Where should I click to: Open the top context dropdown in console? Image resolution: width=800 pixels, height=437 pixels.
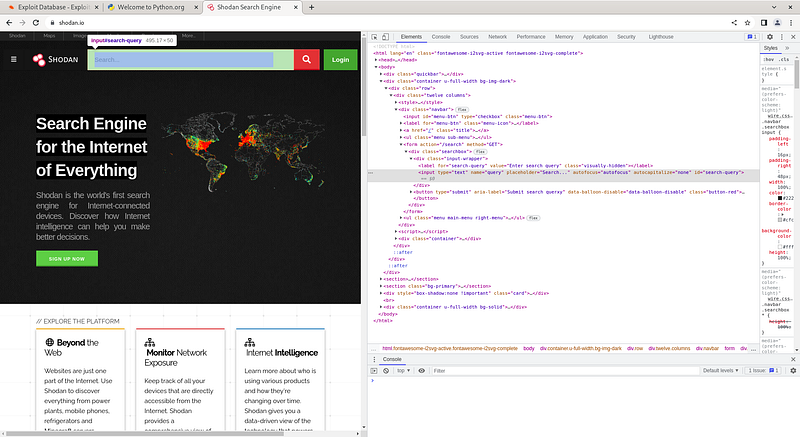(404, 371)
